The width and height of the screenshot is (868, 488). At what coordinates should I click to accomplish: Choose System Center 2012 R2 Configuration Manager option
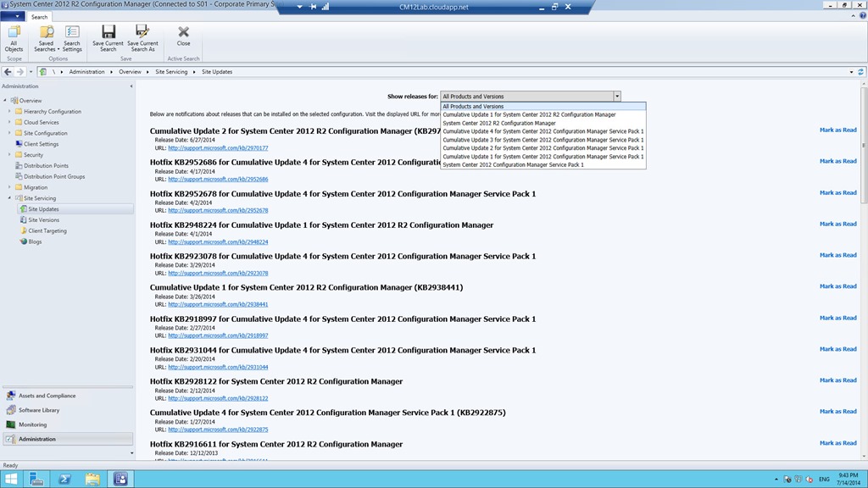(499, 123)
